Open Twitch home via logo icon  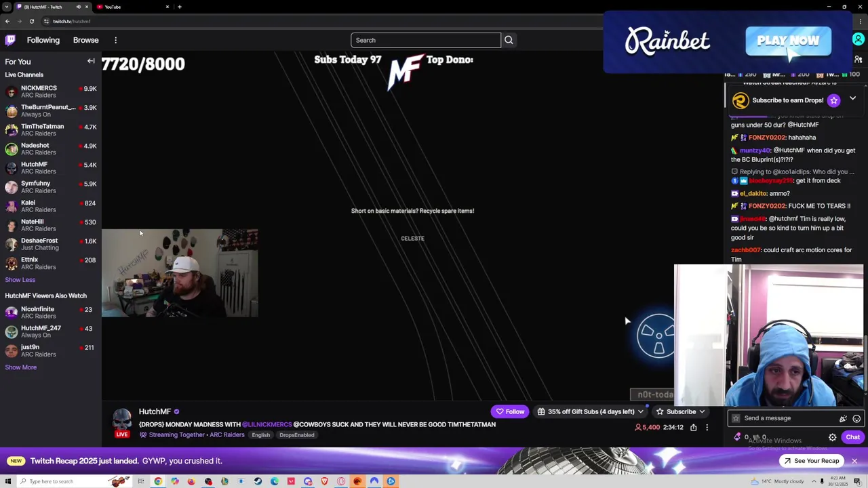[x=10, y=40]
